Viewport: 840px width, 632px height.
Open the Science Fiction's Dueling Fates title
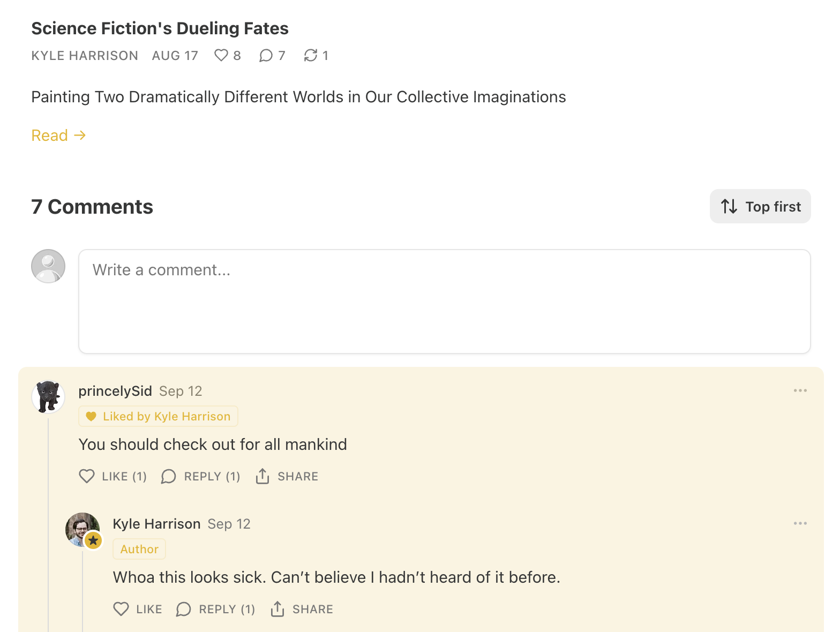(x=160, y=28)
